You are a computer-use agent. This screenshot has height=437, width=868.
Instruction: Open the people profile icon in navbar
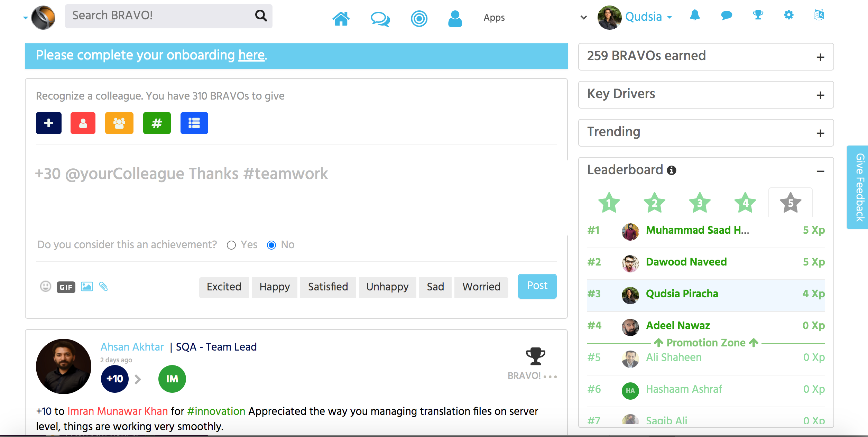coord(455,18)
